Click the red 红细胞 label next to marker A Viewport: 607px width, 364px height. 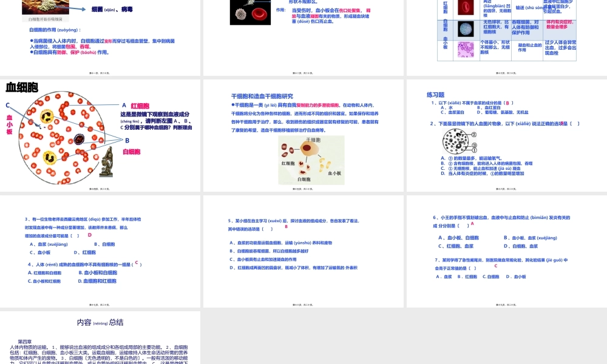click(x=139, y=106)
